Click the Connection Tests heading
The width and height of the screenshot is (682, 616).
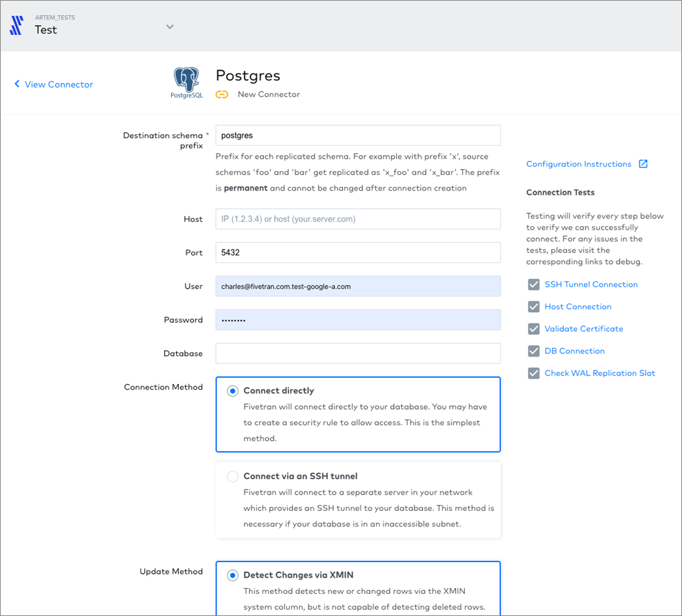(x=560, y=193)
